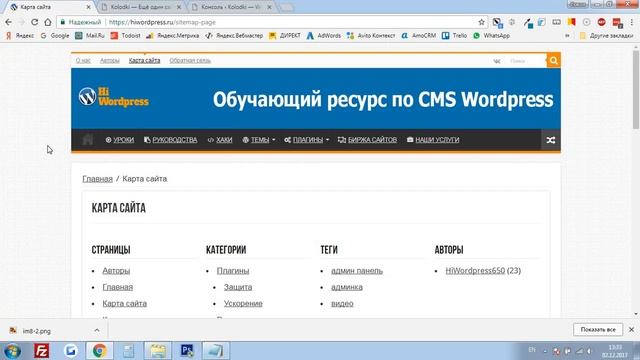
Task: Open Главная link under Страницы list
Action: (118, 287)
